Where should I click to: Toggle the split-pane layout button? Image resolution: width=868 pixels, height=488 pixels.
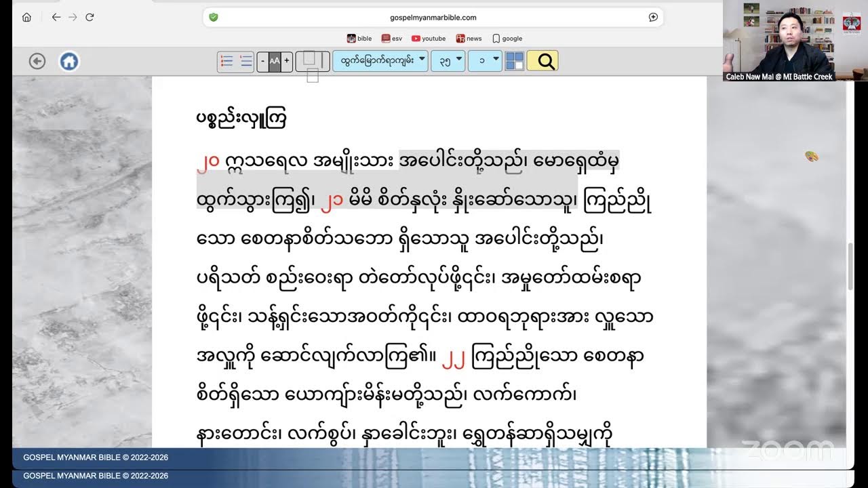(313, 62)
